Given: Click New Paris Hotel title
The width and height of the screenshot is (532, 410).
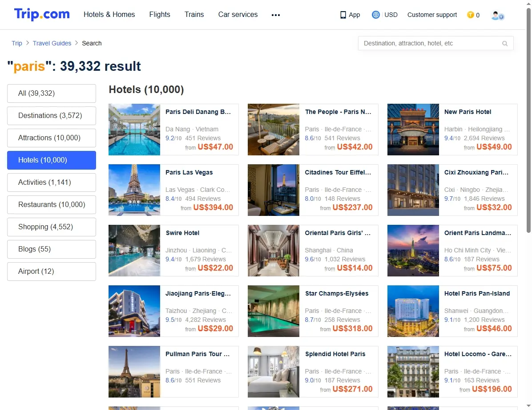Looking at the screenshot, I should coord(468,112).
